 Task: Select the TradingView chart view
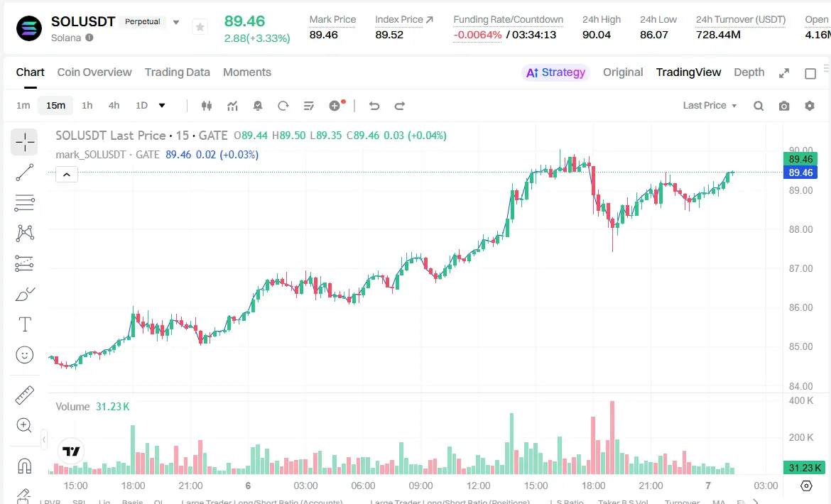tap(688, 72)
